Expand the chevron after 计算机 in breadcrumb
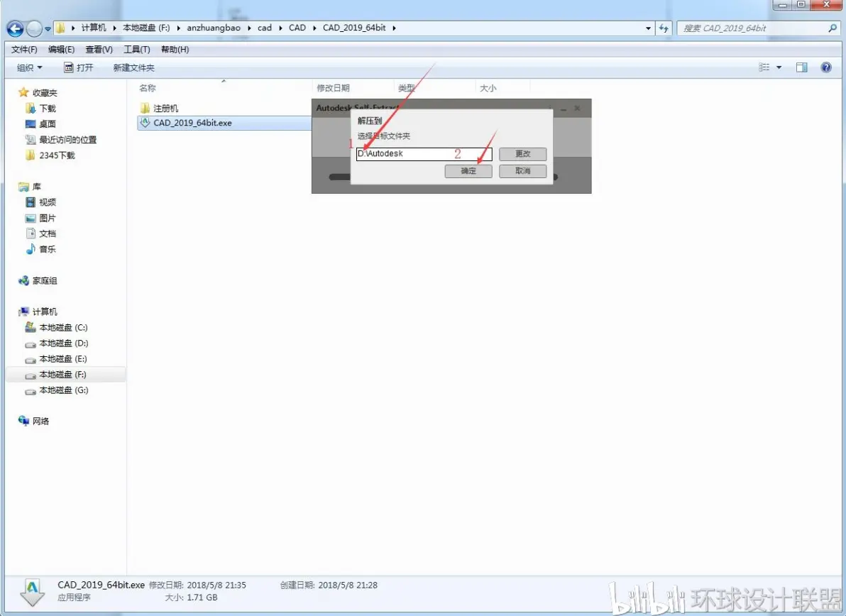 click(x=114, y=28)
